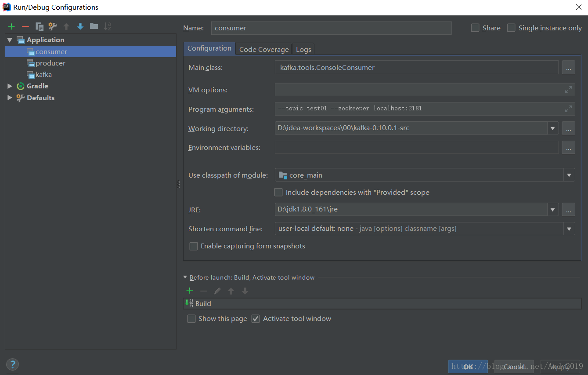
Task: Expand the Program arguments field editor
Action: coord(568,108)
